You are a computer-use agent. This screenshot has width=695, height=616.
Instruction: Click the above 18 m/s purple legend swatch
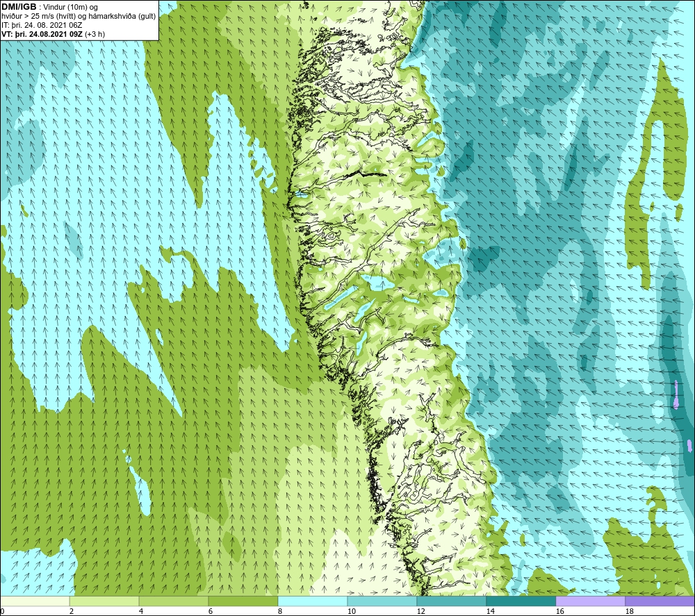(660, 601)
